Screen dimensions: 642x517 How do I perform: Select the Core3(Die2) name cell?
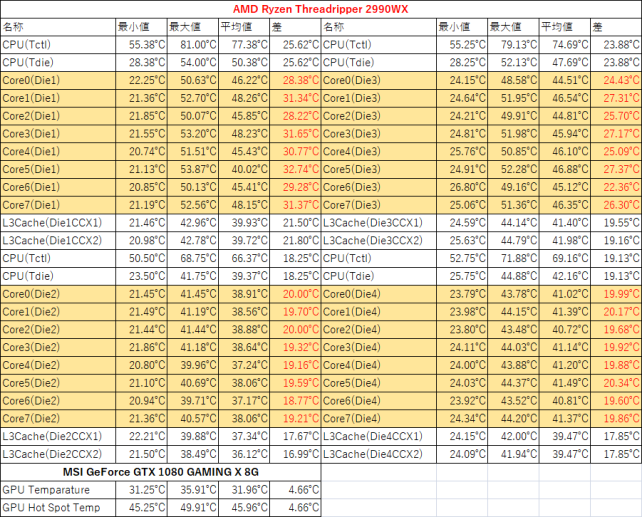pos(58,348)
